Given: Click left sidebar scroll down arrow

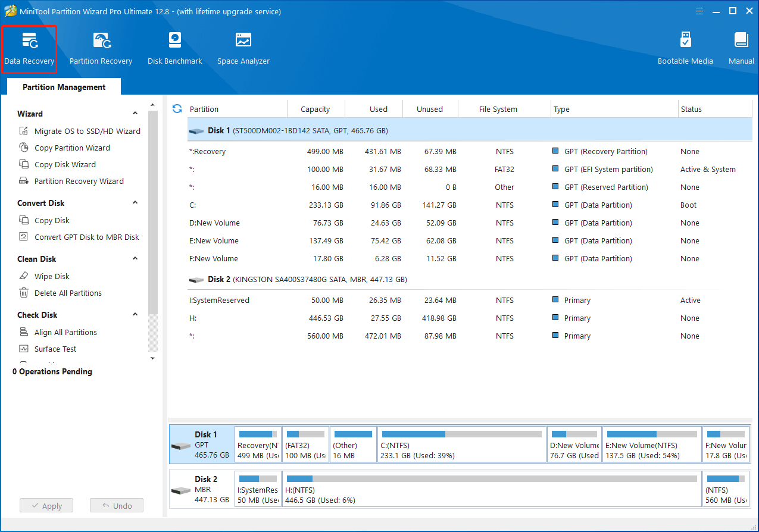Looking at the screenshot, I should [x=152, y=358].
